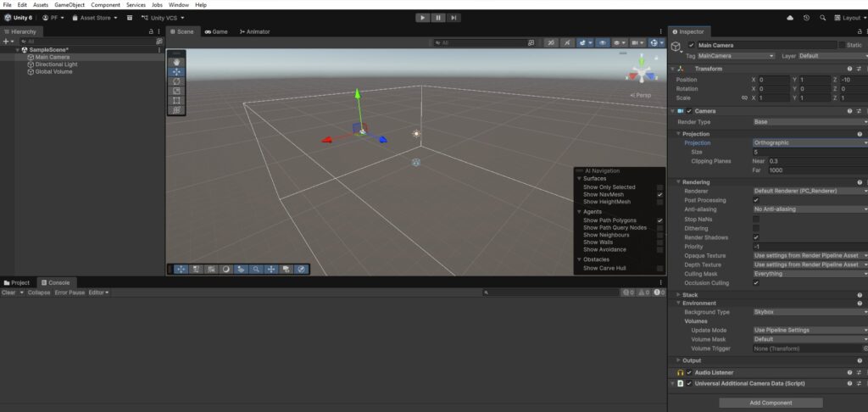Select the Transform tool
This screenshot has width=868, height=412.
click(176, 110)
